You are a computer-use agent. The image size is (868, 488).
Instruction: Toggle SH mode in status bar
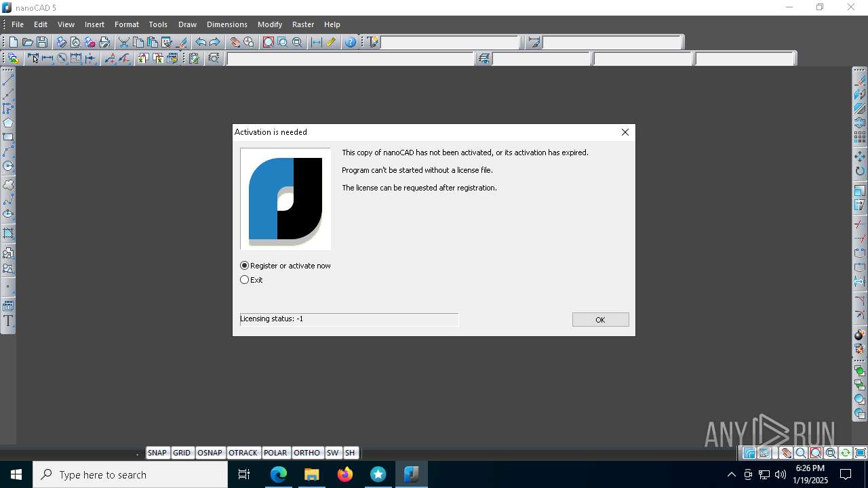tap(350, 453)
